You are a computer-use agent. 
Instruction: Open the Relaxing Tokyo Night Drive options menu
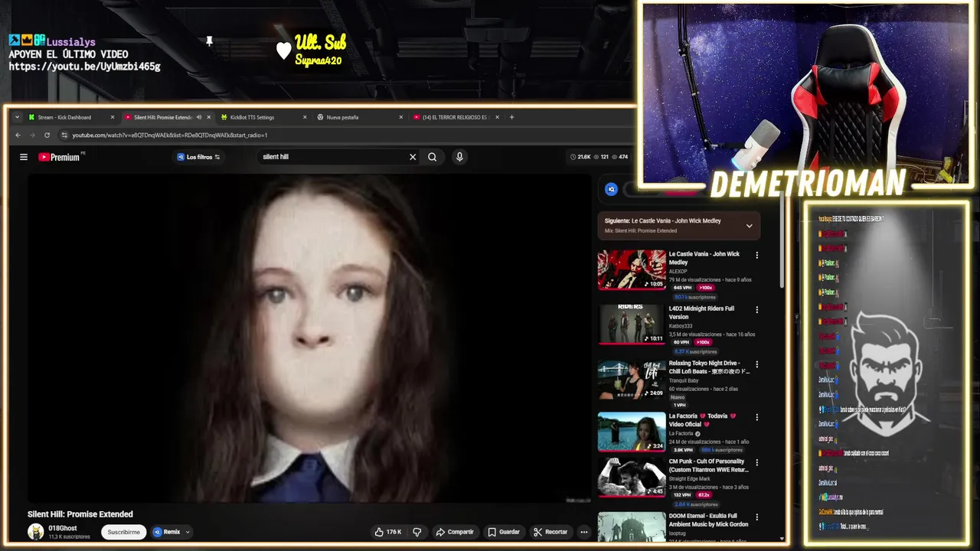(x=757, y=365)
